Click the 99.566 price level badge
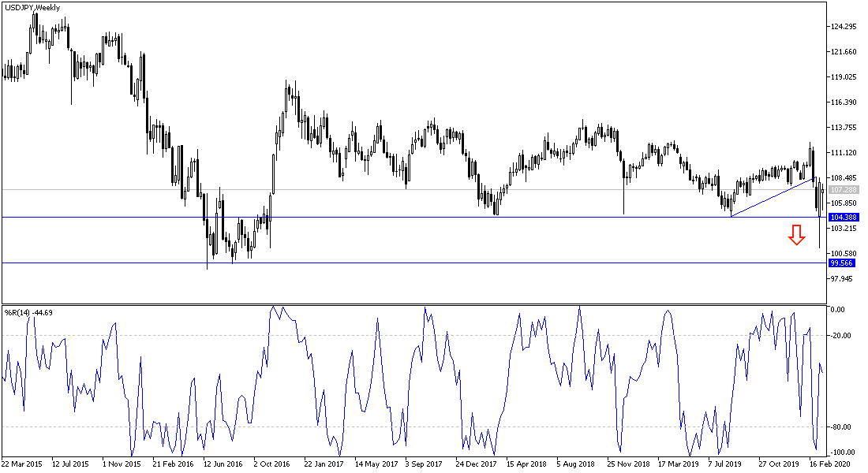The height and width of the screenshot is (473, 868). [x=843, y=263]
